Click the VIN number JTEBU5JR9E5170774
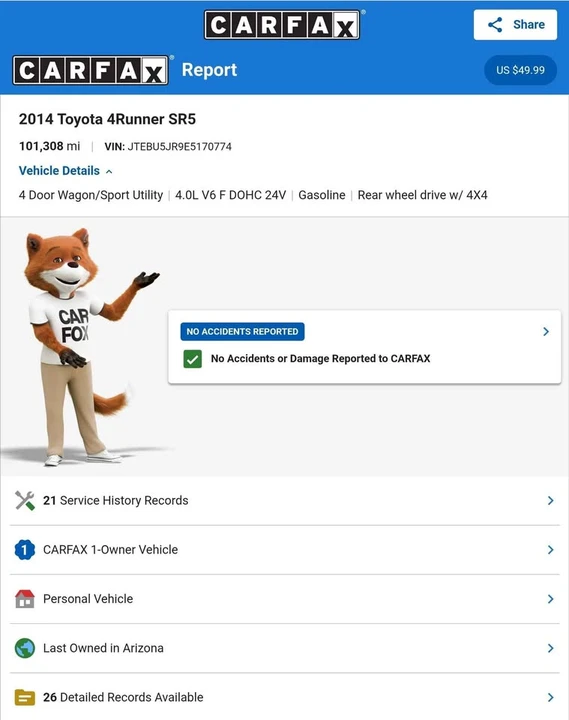569x720 pixels. (x=180, y=147)
